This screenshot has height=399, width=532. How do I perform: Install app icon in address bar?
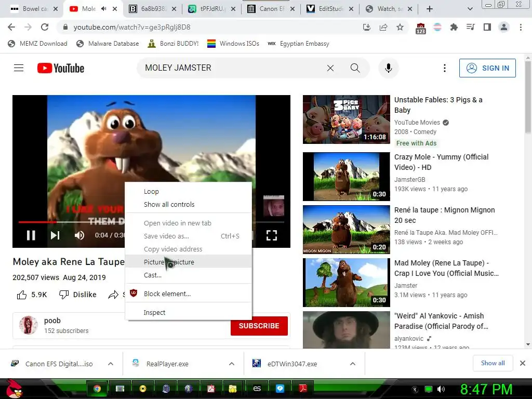pos(367,27)
